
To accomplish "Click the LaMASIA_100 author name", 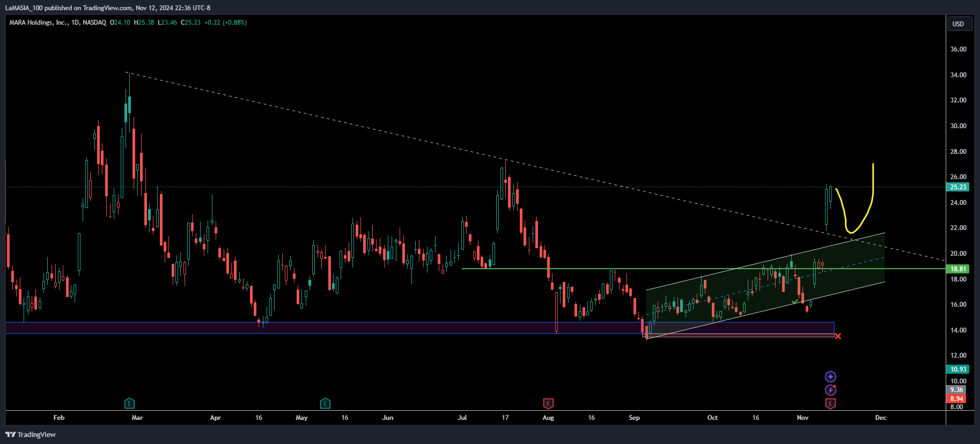I will 24,8.
